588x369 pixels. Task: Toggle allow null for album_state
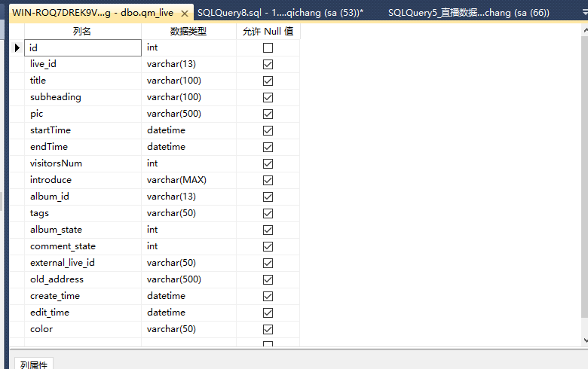click(x=268, y=230)
